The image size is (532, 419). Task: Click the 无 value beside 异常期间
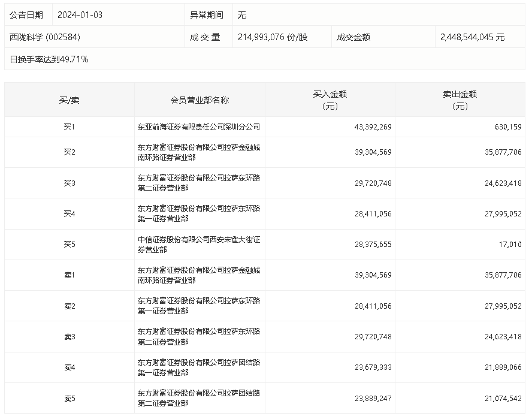(242, 15)
